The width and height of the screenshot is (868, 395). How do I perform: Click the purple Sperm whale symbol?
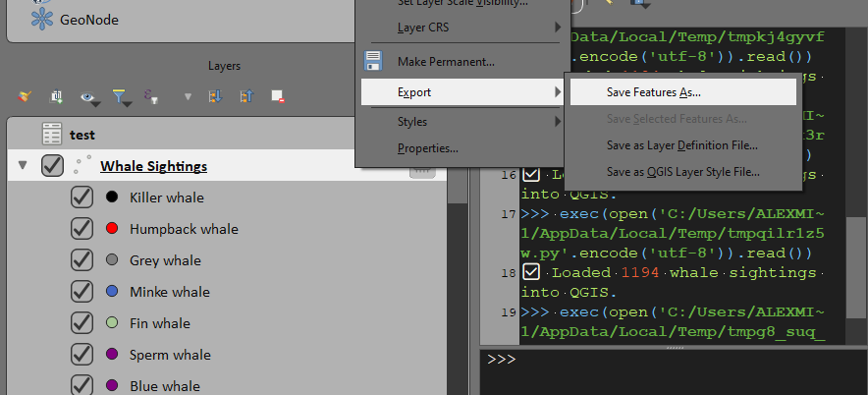click(112, 354)
